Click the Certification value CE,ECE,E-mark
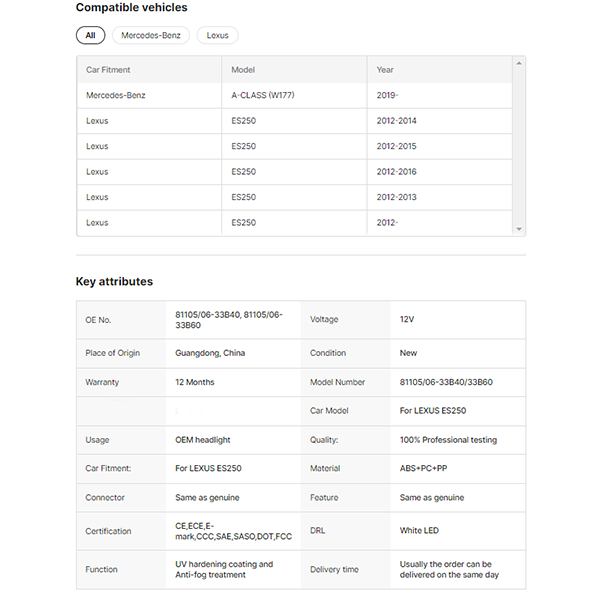This screenshot has height=600, width=600. [x=233, y=530]
